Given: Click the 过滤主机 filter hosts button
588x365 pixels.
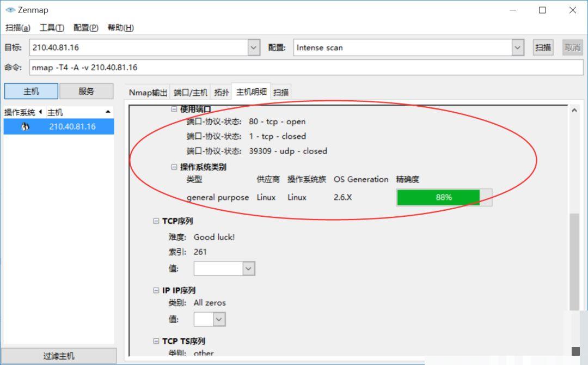Looking at the screenshot, I should tap(58, 356).
